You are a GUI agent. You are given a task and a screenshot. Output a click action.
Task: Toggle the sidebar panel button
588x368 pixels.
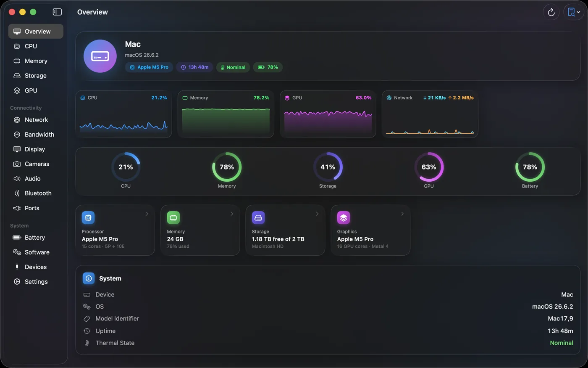(x=57, y=12)
